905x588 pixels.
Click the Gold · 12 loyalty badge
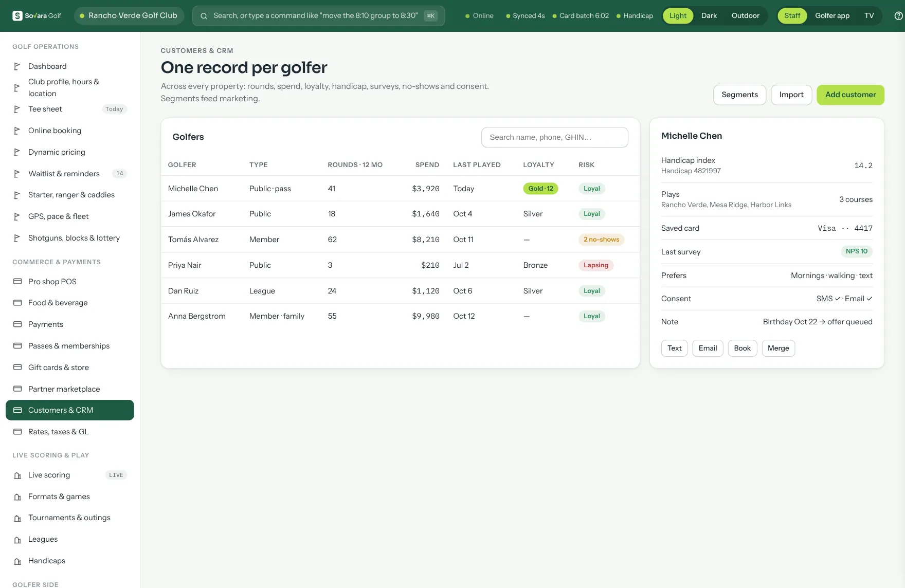540,189
